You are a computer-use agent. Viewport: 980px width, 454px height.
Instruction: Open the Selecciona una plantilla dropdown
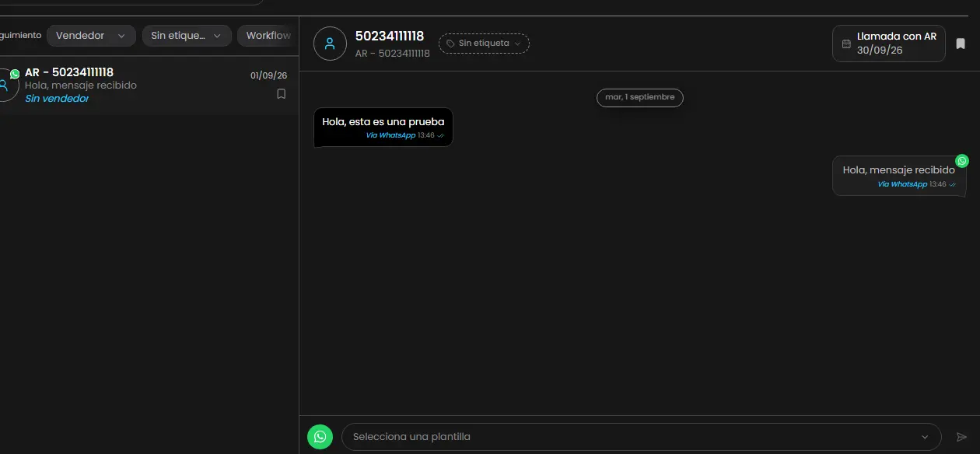[642, 437]
